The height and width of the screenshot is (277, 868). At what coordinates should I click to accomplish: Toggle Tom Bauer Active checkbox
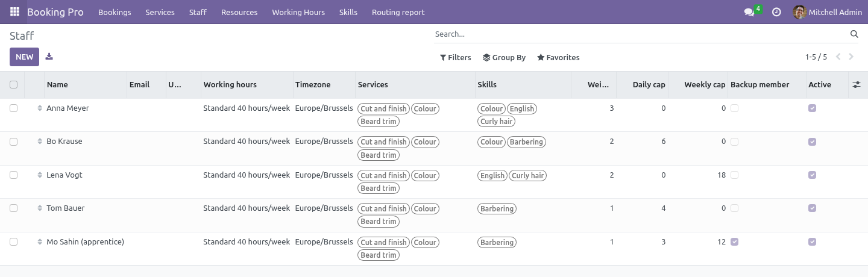(812, 208)
